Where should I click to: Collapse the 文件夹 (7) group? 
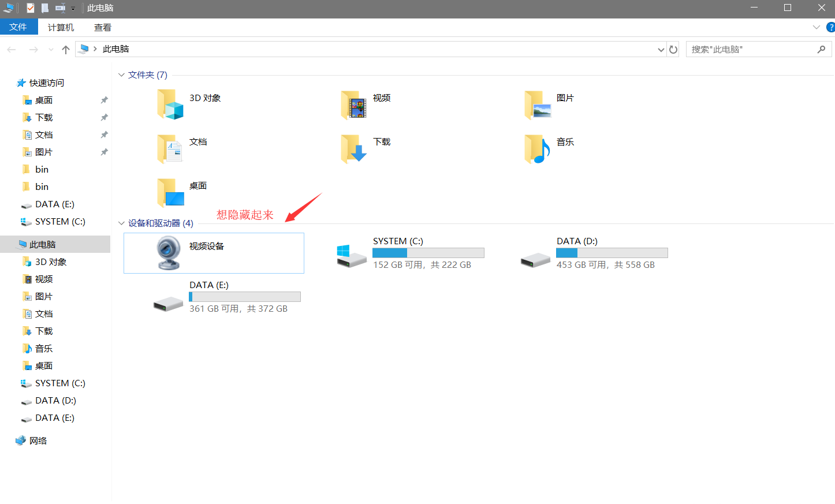[x=121, y=75]
